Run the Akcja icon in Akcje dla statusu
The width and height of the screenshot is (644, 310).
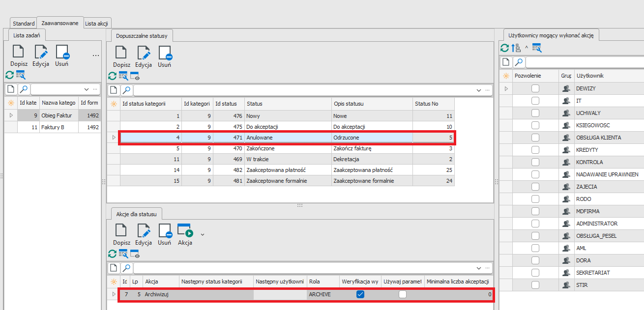click(x=185, y=231)
